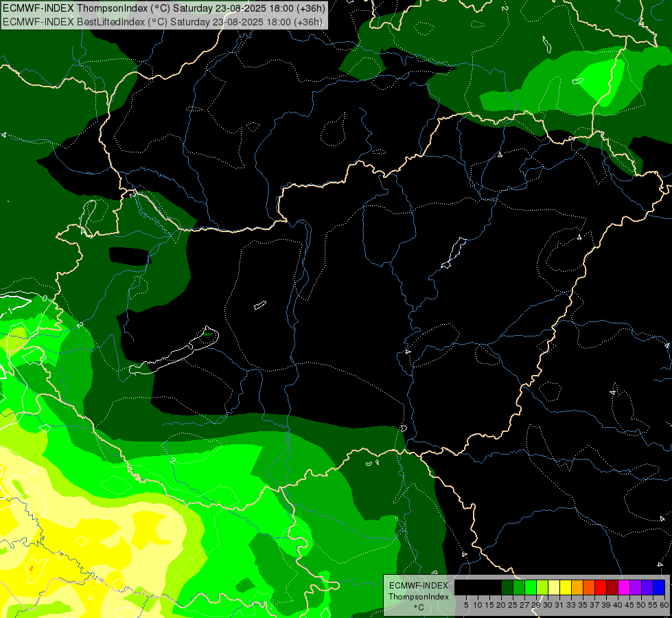Screen dimensions: 672x618
Task: Click legend scale value '30'
Action: (548, 605)
